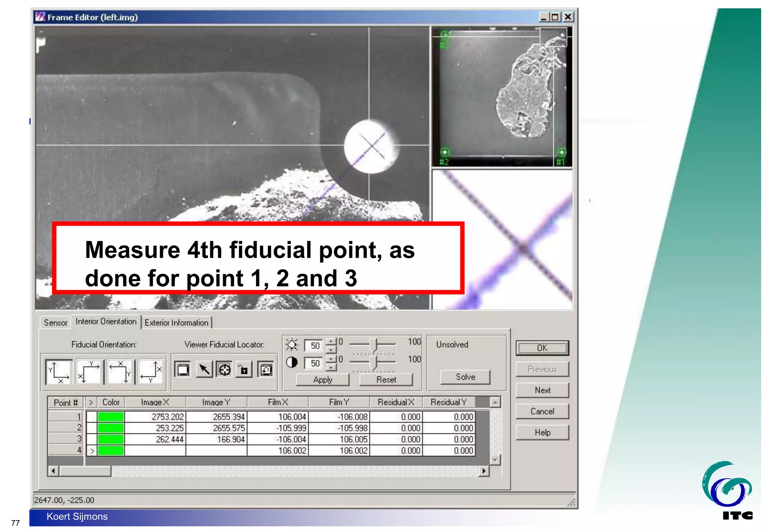This screenshot has width=769, height=532.
Task: Click horizontal scrollbar left arrow
Action: (53, 471)
